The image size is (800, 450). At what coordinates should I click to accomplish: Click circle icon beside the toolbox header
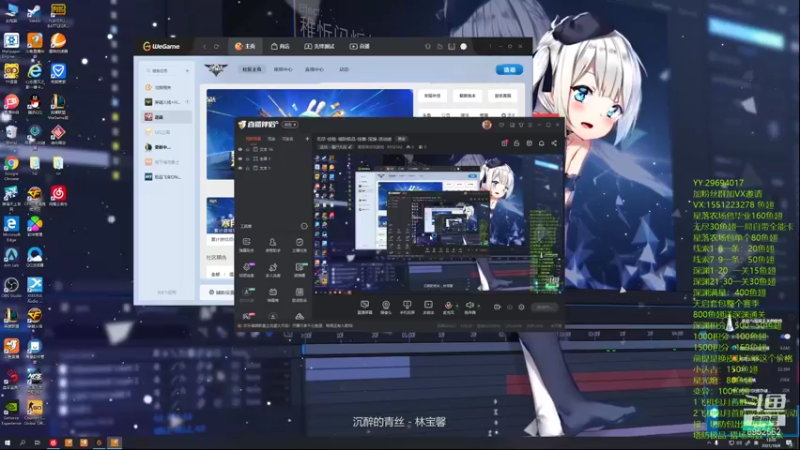point(304,226)
